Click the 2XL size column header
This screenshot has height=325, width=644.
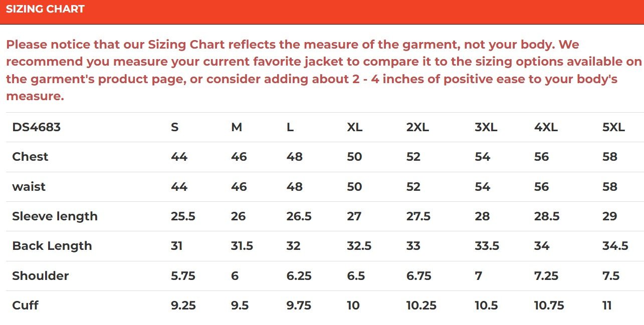coord(417,127)
